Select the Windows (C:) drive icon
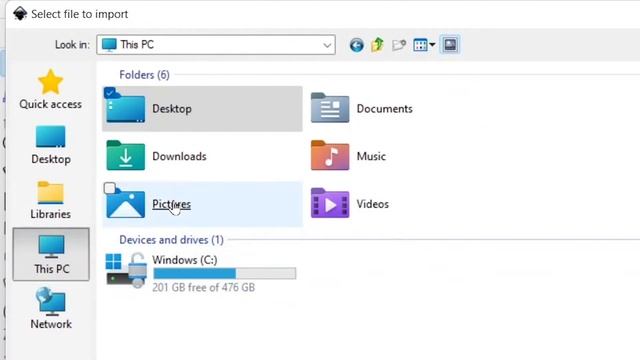640x360 pixels. click(126, 270)
